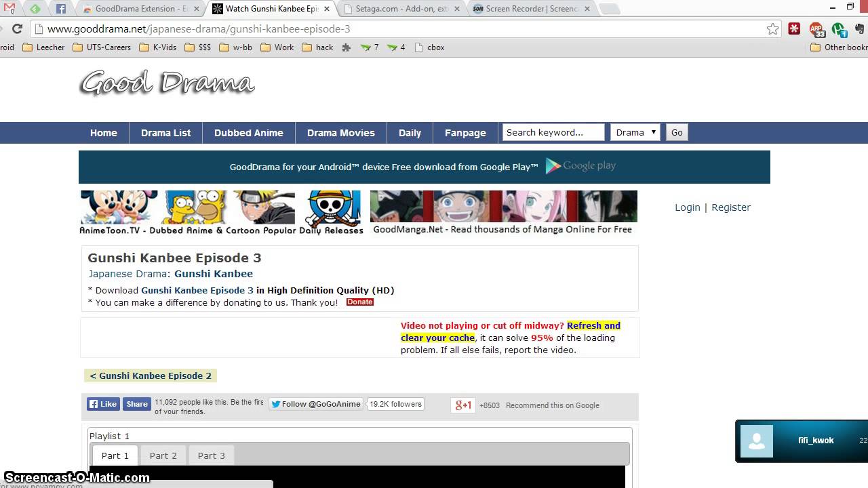This screenshot has height=488, width=868.
Task: Open the Leecher bookmarks folder
Action: pyautogui.click(x=44, y=47)
